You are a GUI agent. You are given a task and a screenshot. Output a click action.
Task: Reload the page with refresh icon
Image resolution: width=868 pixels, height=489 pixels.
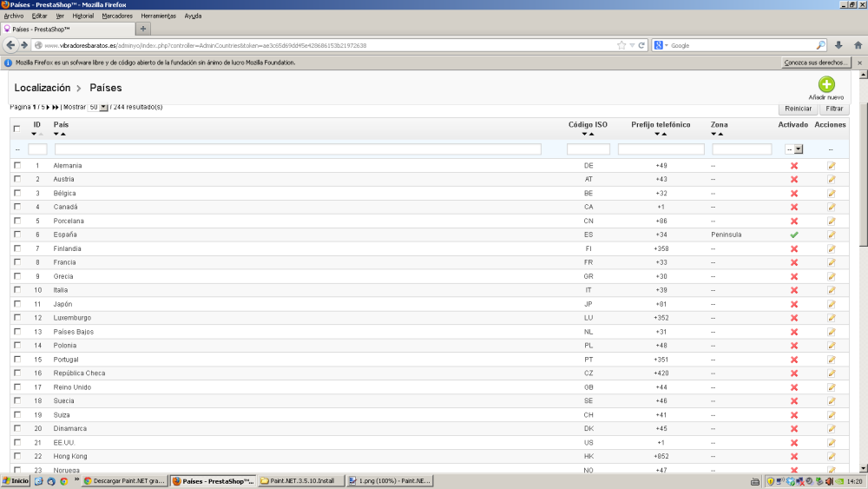(641, 45)
